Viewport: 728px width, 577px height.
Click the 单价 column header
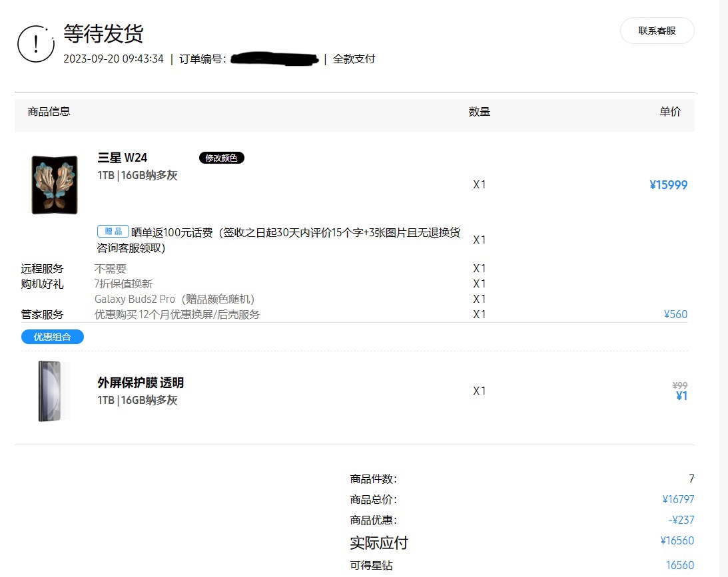point(670,111)
